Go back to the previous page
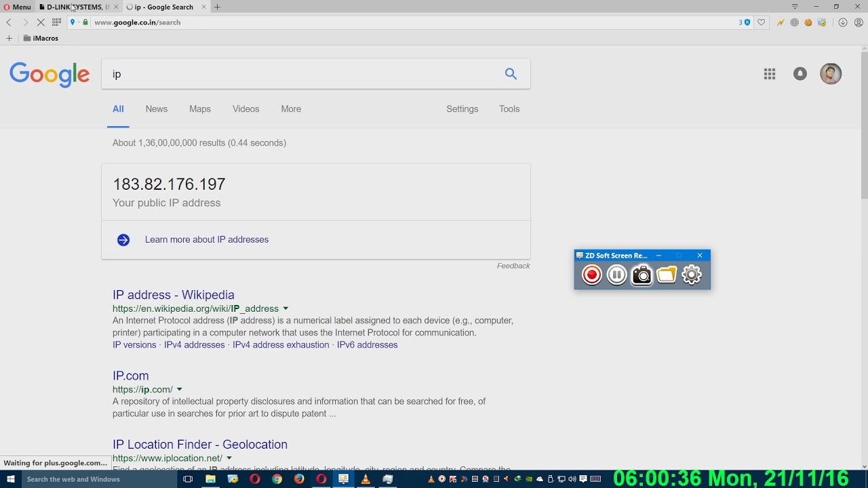 tap(9, 22)
